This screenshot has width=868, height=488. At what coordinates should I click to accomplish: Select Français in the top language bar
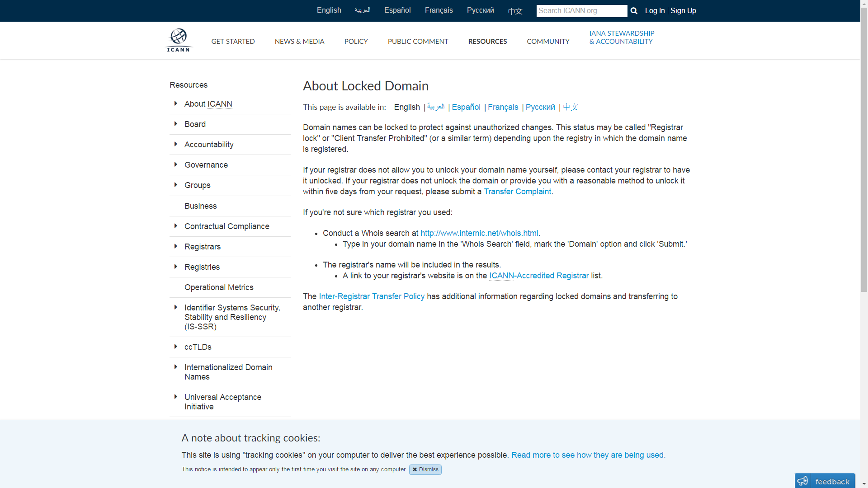(439, 10)
